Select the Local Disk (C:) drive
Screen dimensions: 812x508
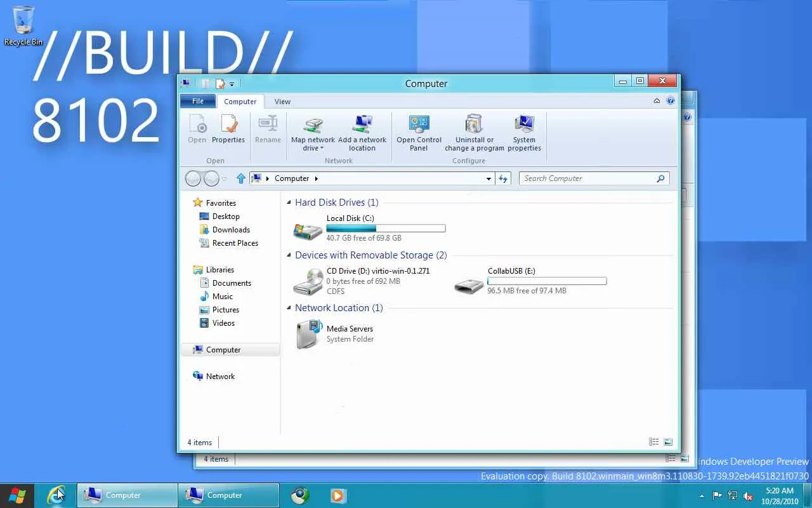(369, 228)
